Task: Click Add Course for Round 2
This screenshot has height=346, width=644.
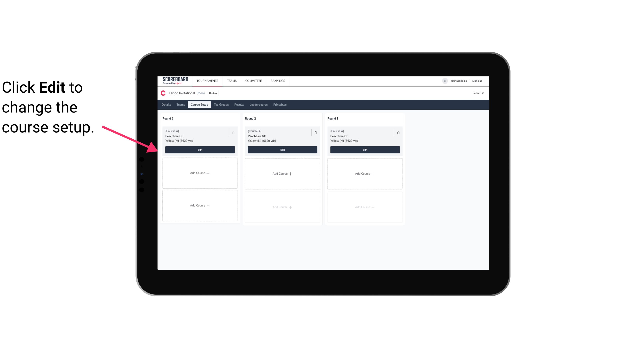Action: (x=282, y=173)
